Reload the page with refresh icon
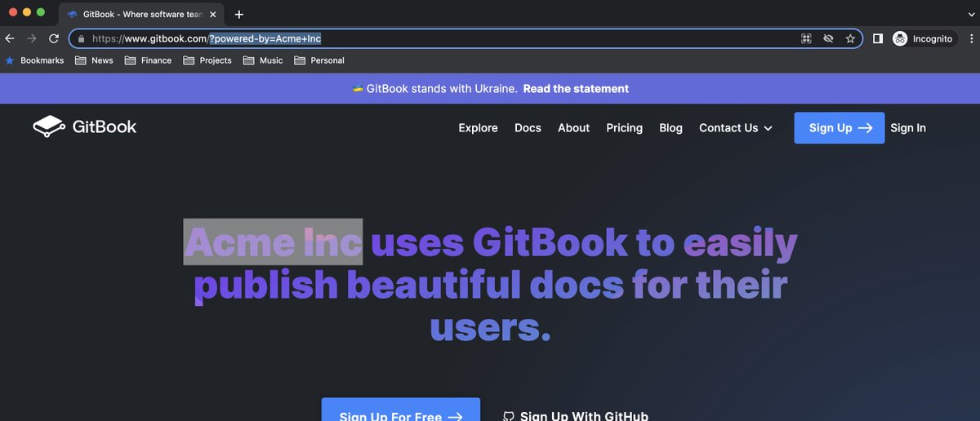980x421 pixels. click(x=54, y=38)
